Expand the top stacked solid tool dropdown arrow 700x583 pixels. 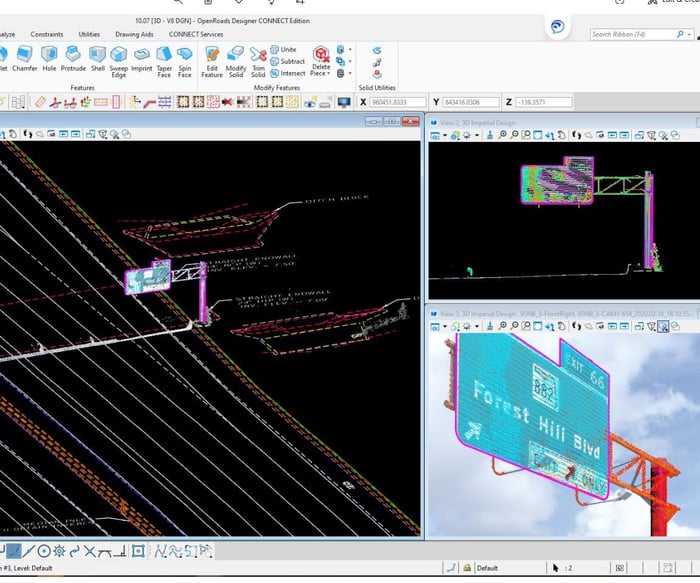(350, 50)
